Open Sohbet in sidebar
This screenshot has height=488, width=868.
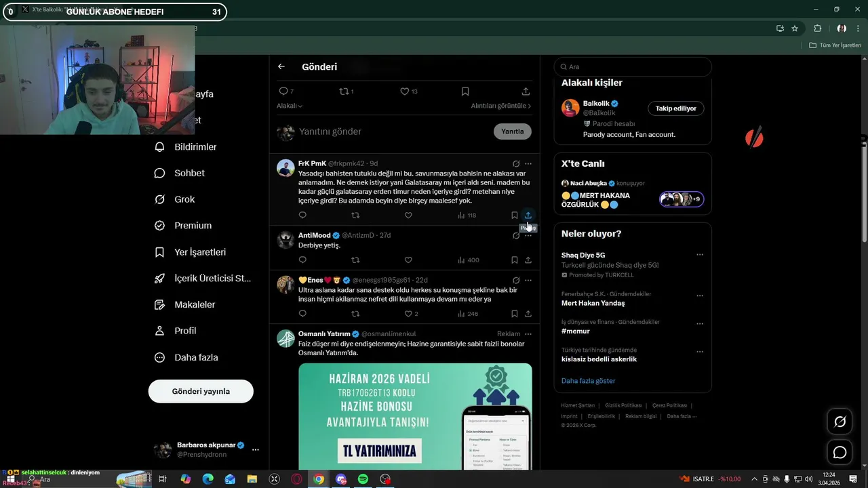[x=180, y=173]
